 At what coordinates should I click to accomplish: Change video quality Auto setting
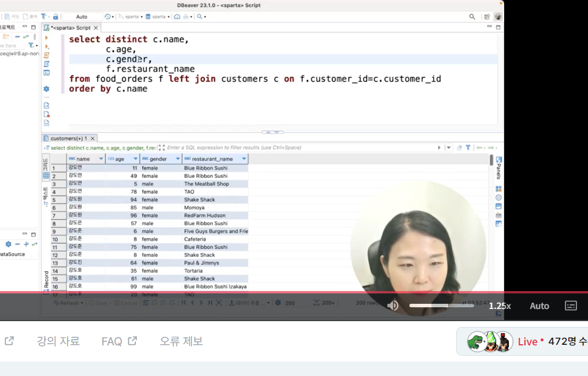coord(539,306)
